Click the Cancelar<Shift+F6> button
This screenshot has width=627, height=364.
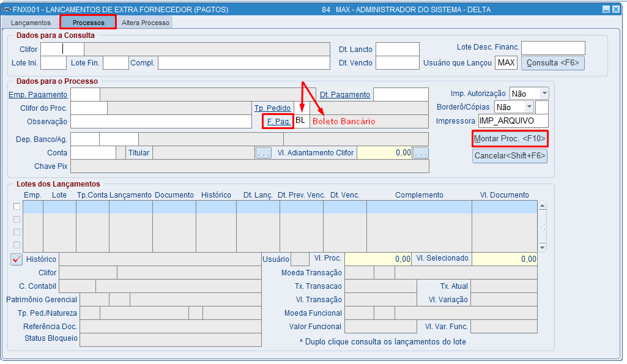pos(510,156)
